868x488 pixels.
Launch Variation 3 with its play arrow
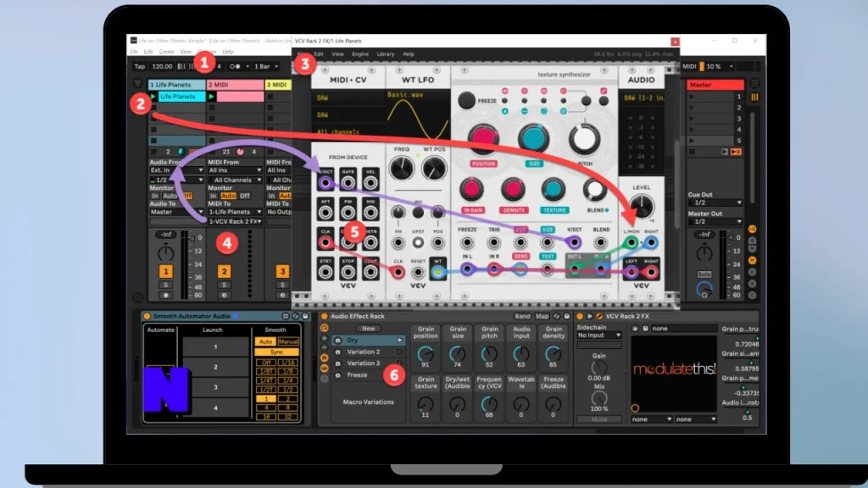[400, 363]
